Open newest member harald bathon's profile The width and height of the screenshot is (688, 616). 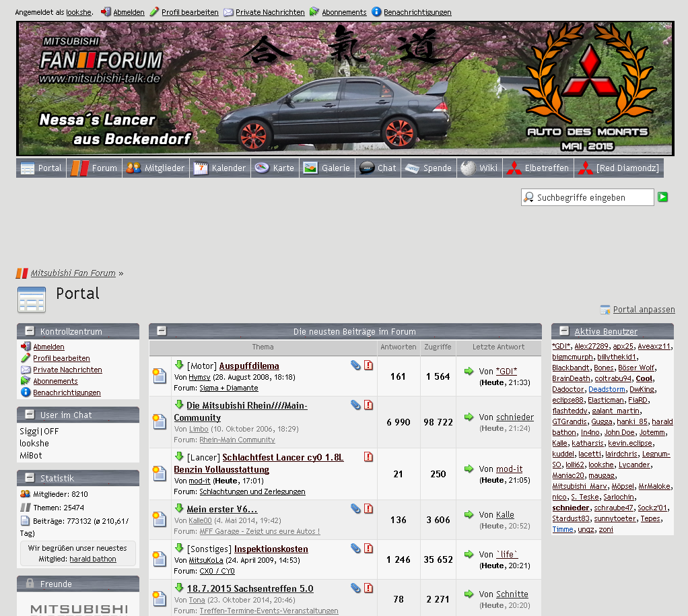click(92, 559)
